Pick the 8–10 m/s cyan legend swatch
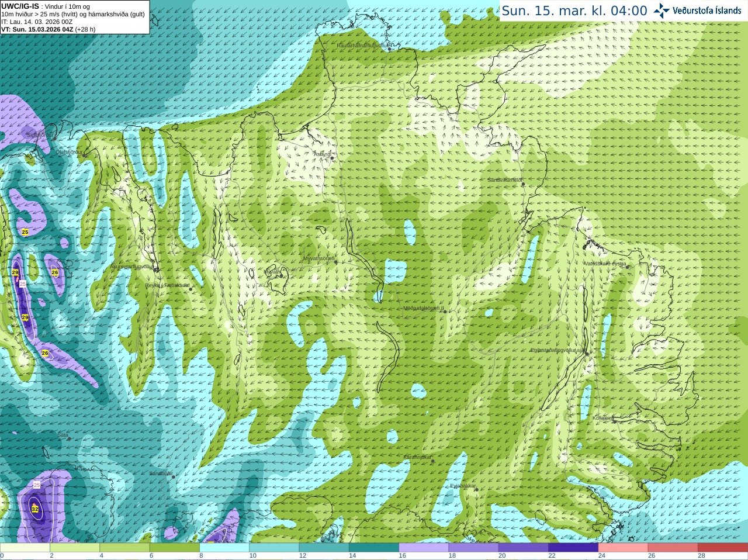This screenshot has width=748, height=560. click(224, 548)
